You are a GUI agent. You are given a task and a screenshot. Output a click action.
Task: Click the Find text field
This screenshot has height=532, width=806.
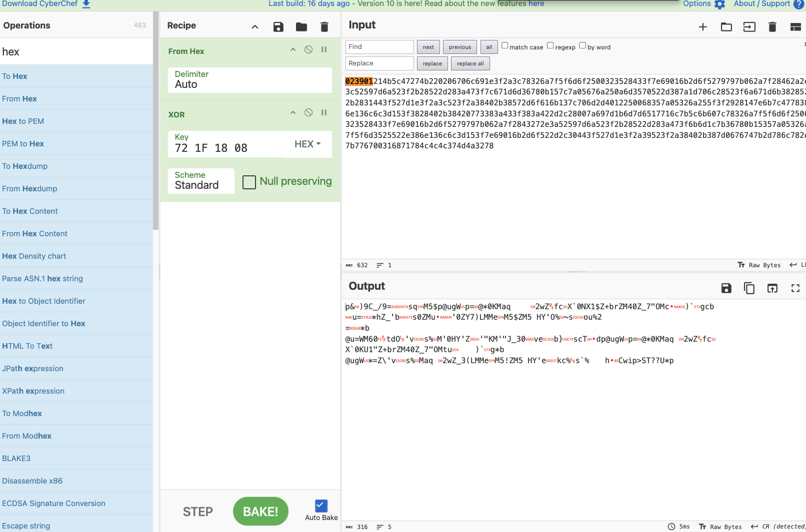(379, 47)
